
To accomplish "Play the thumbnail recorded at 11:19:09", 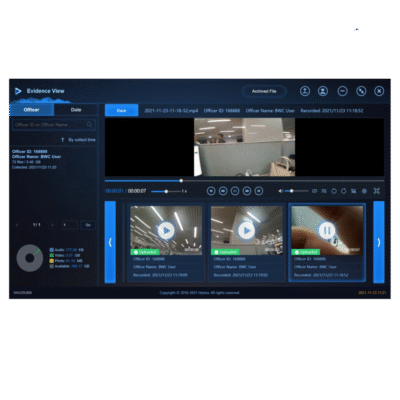I will click(166, 230).
